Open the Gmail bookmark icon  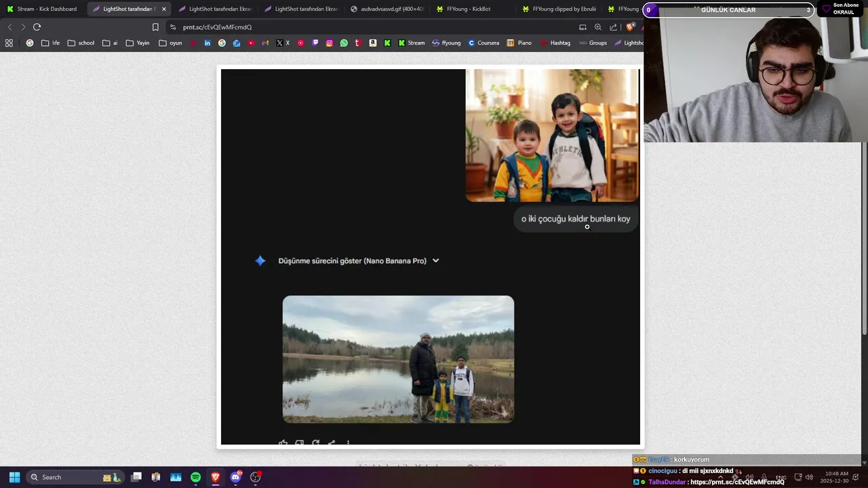[265, 43]
